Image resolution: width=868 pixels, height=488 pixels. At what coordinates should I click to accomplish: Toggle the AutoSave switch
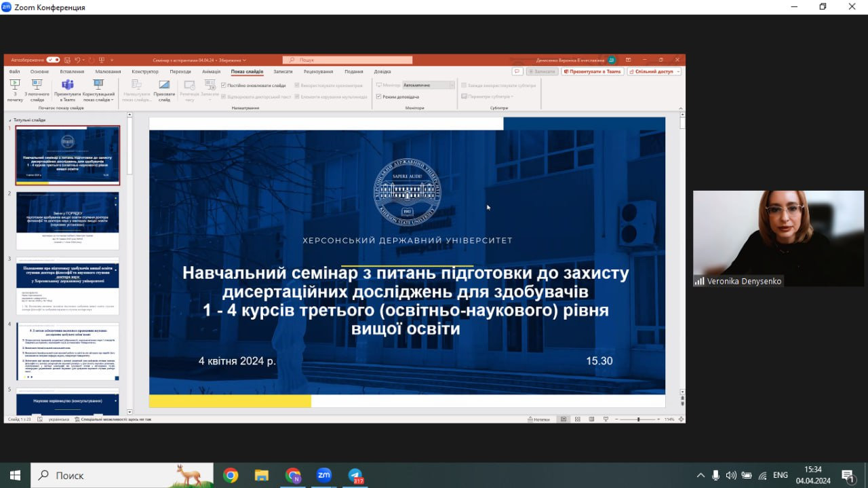pyautogui.click(x=53, y=60)
